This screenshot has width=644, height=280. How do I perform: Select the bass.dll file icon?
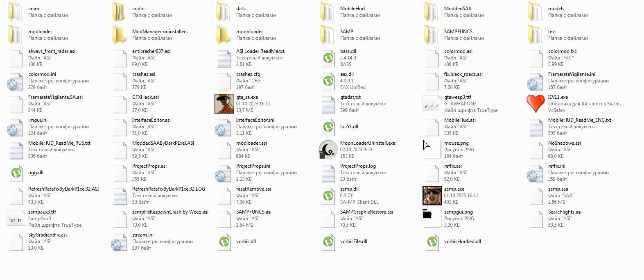(x=328, y=58)
